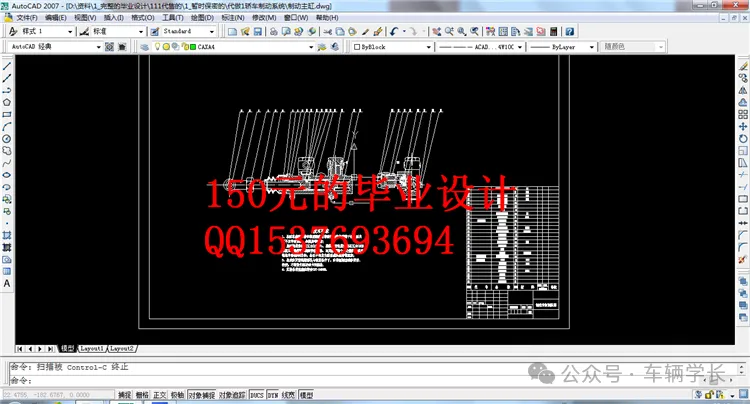Expand the Undo history dropdown arrow
The height and width of the screenshot is (404, 750).
404,32
